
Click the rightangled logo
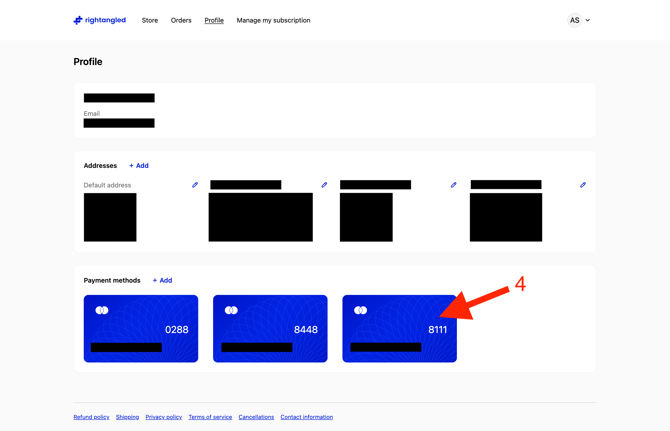[99, 20]
